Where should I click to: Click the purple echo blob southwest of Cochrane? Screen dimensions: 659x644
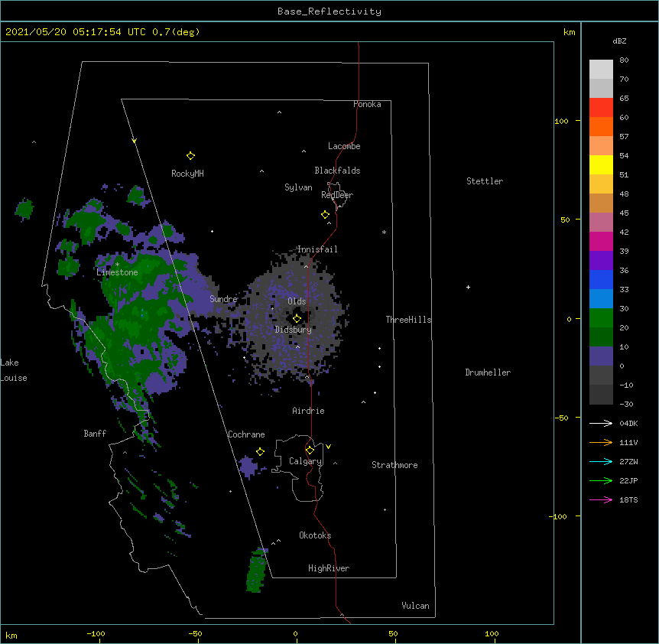(x=248, y=467)
